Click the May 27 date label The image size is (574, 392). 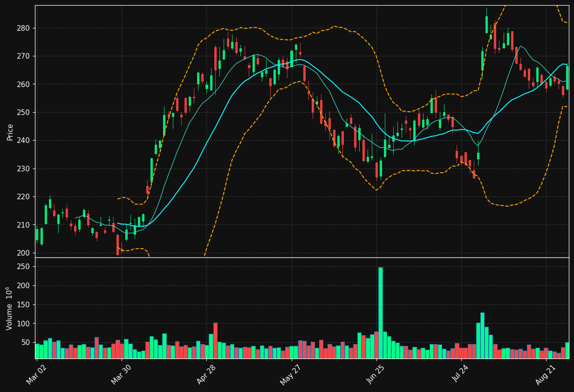tap(291, 374)
